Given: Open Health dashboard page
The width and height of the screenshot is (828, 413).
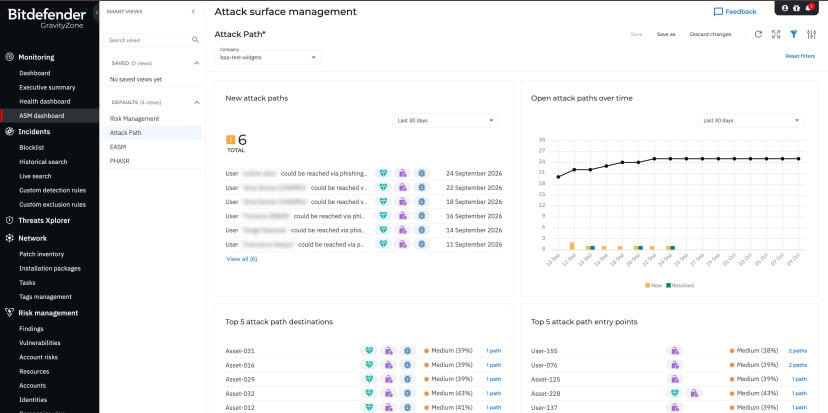Looking at the screenshot, I should (x=45, y=101).
